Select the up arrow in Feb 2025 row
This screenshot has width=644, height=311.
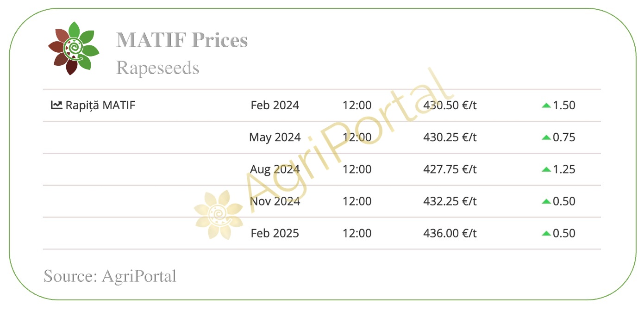point(546,233)
